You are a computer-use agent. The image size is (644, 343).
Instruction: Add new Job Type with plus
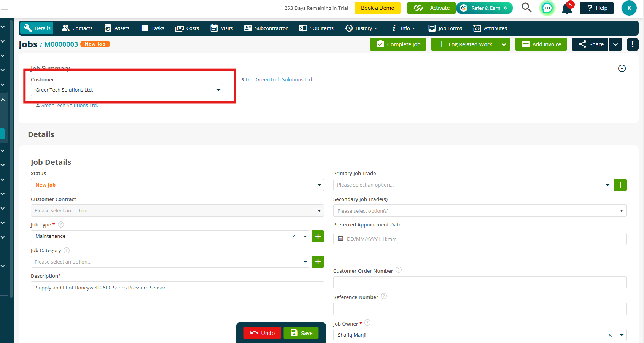point(318,236)
